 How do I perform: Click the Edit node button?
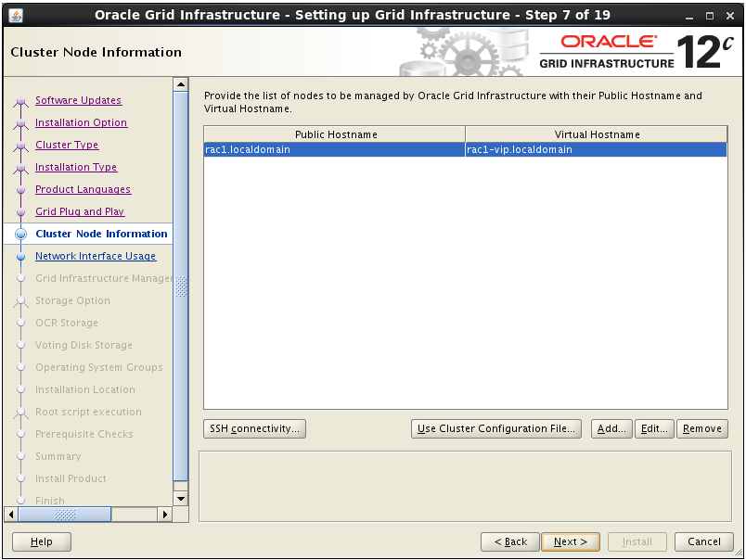[x=654, y=428]
